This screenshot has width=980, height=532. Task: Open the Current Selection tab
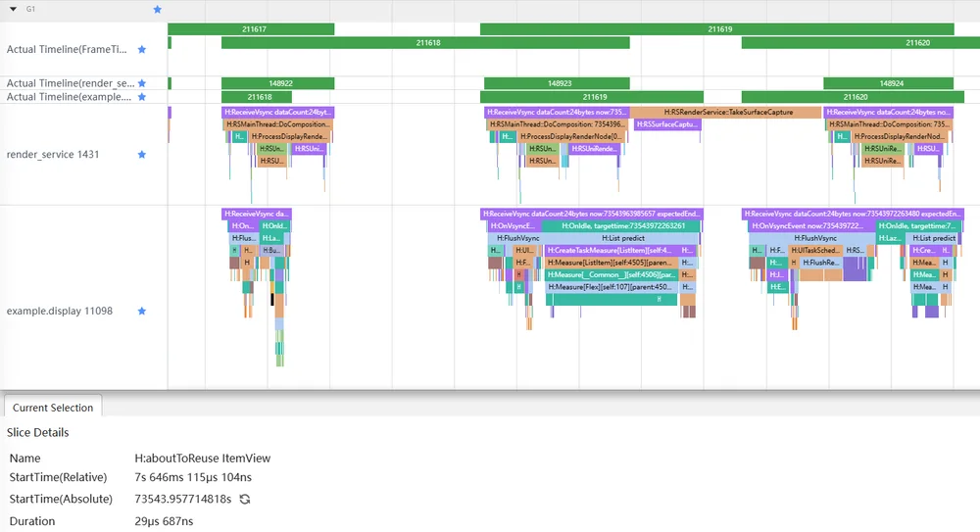(53, 408)
